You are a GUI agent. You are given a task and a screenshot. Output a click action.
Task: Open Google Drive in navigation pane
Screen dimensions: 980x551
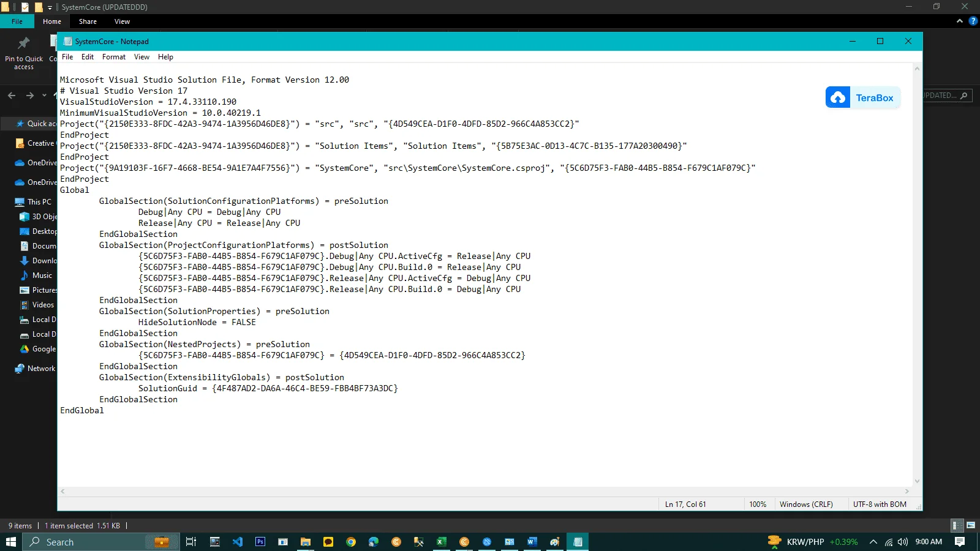coord(38,349)
